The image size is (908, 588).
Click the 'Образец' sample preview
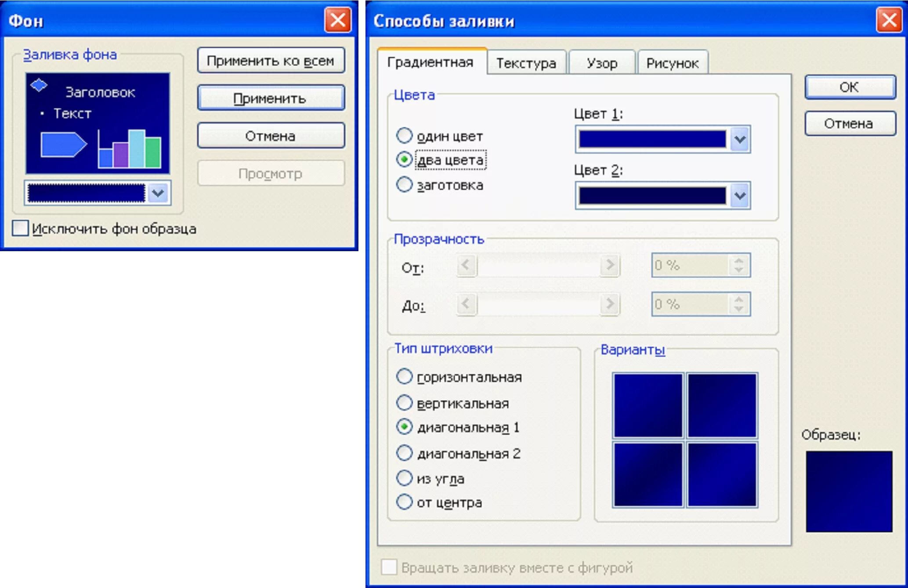pyautogui.click(x=849, y=491)
